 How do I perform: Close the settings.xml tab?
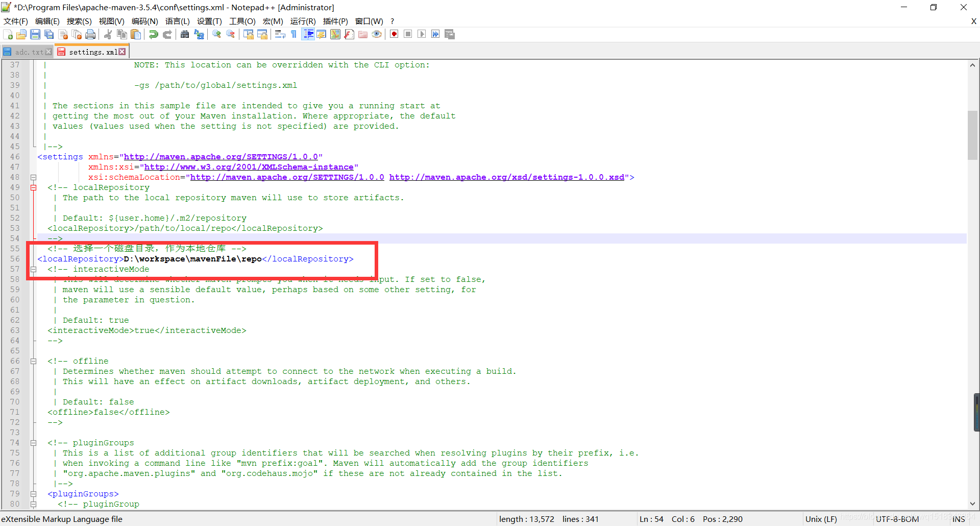tap(122, 51)
